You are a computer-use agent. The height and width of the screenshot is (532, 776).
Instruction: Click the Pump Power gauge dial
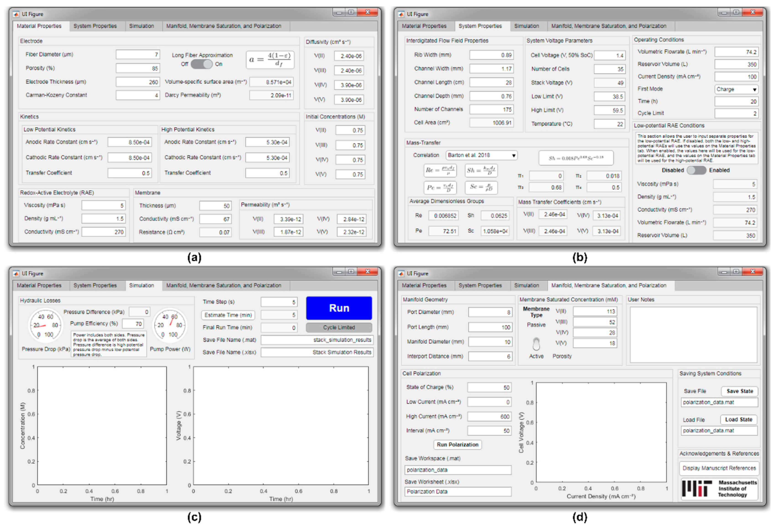pyautogui.click(x=170, y=325)
